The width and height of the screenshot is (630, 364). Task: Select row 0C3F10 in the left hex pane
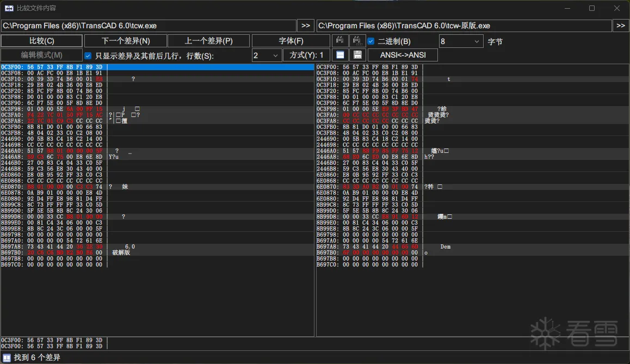tap(158, 79)
